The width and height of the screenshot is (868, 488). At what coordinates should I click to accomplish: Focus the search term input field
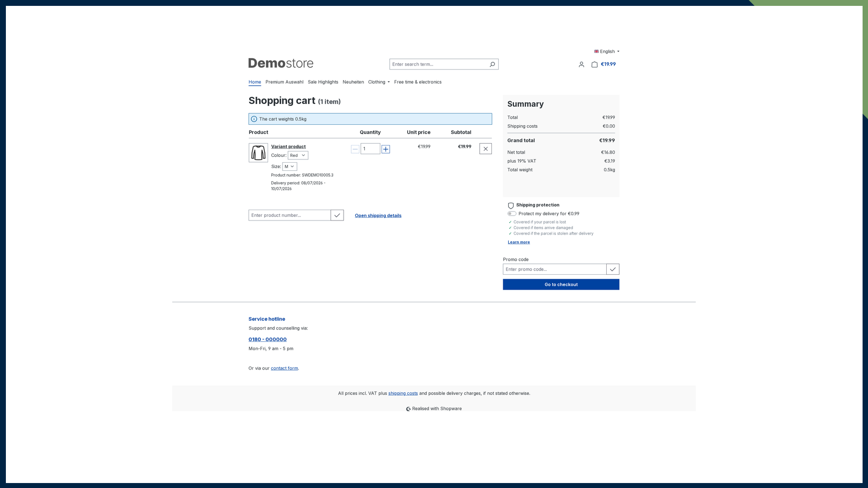tap(439, 64)
